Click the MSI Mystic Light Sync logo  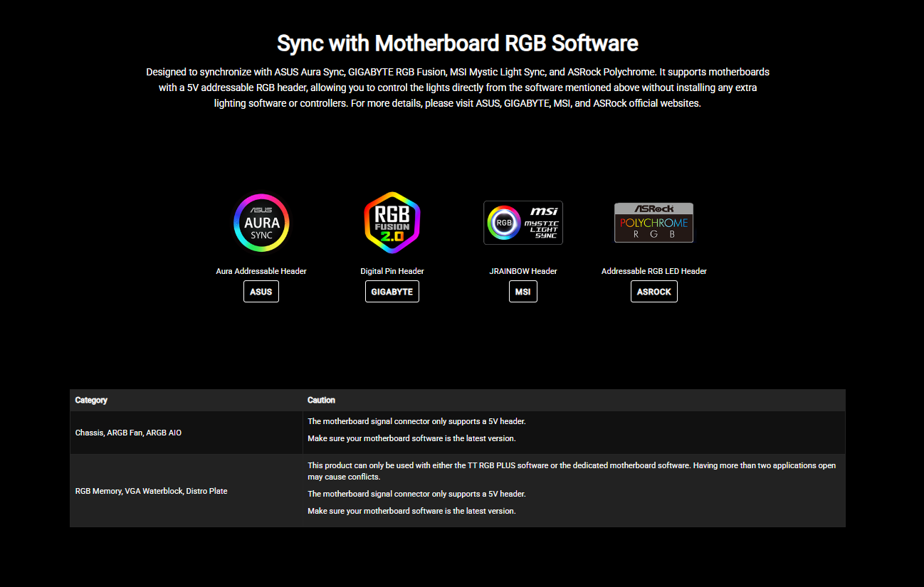pyautogui.click(x=523, y=223)
